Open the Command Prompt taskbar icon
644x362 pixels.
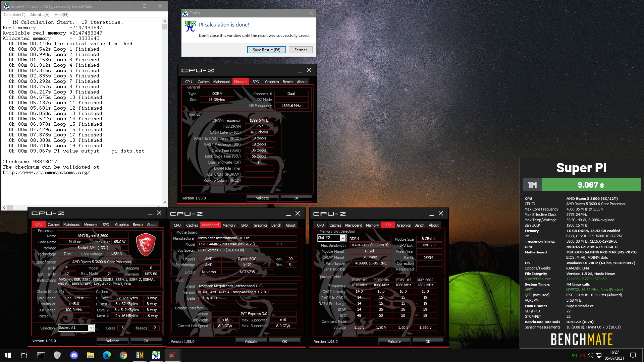click(x=41, y=355)
